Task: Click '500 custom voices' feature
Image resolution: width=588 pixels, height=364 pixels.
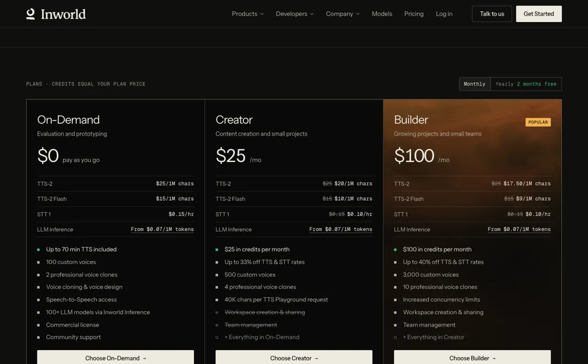Action: [x=250, y=275]
